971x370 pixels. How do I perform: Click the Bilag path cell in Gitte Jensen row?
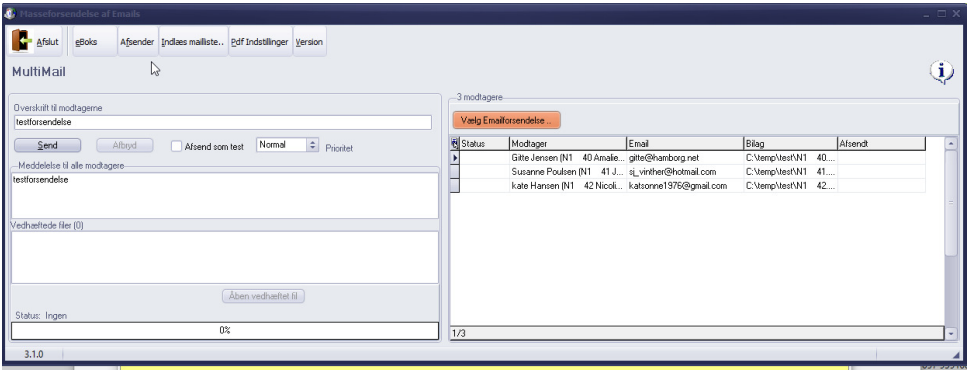click(790, 158)
